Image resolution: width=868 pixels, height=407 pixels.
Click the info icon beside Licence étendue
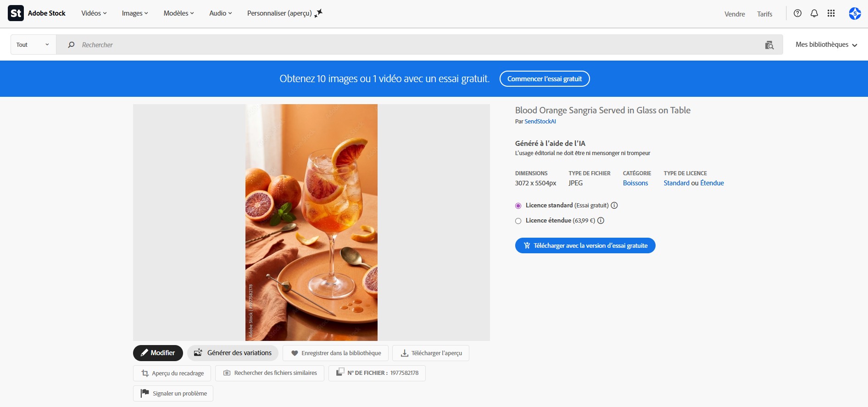(601, 220)
